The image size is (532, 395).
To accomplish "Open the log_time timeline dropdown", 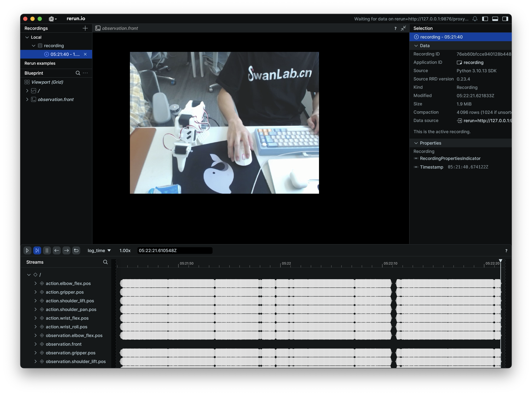I will coord(99,250).
